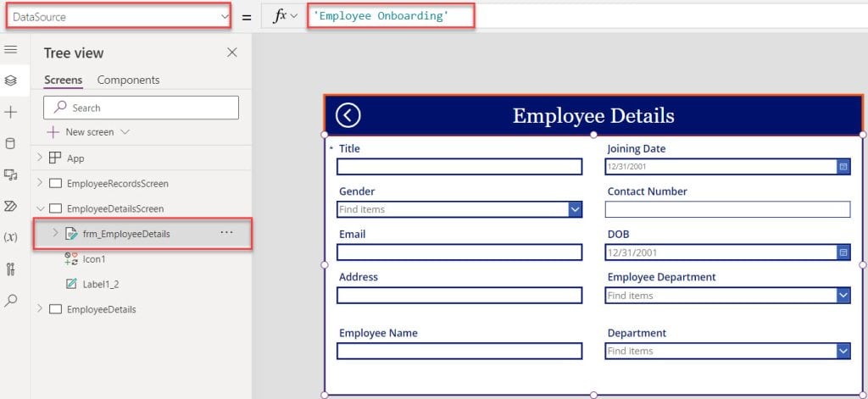
Task: Click the fx function icon in formula bar
Action: pos(280,17)
